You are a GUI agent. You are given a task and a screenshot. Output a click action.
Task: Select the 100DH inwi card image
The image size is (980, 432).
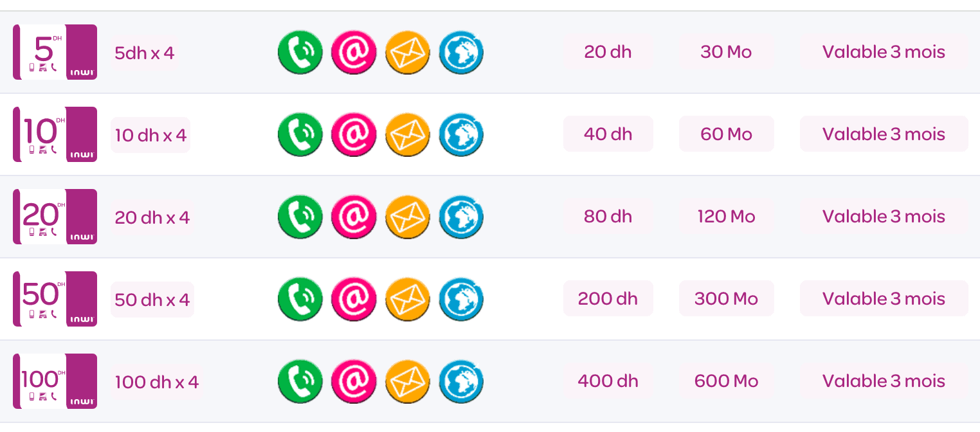(x=55, y=381)
